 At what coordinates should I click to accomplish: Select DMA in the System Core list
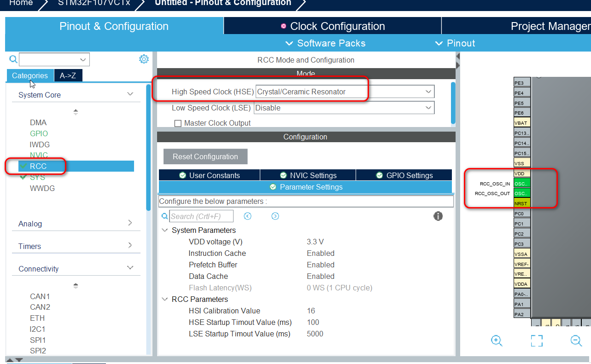click(x=38, y=122)
